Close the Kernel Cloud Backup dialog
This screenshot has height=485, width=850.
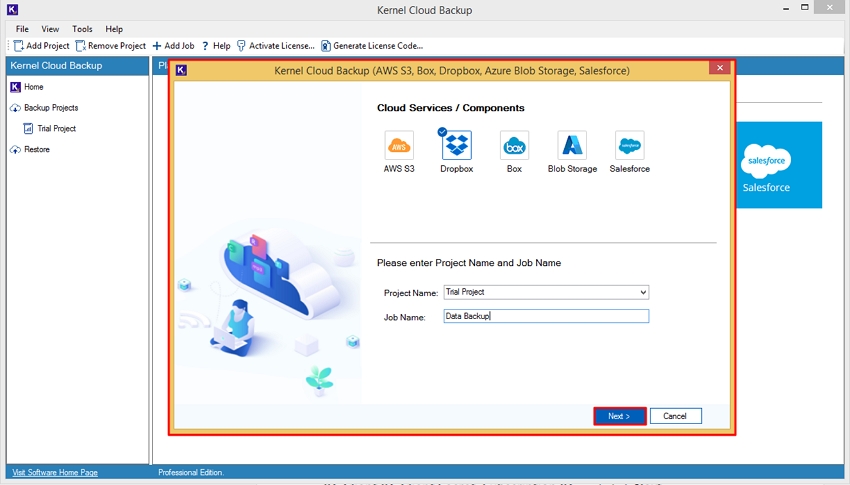point(719,68)
